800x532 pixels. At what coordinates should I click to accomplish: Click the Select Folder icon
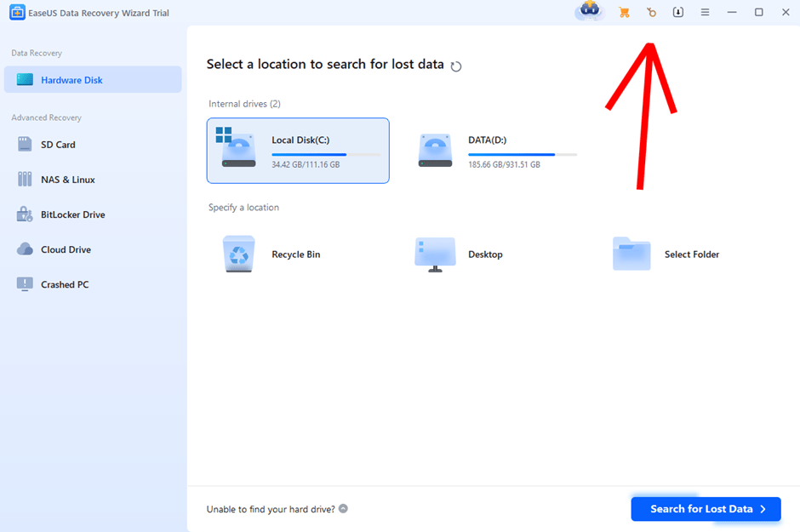coord(631,254)
